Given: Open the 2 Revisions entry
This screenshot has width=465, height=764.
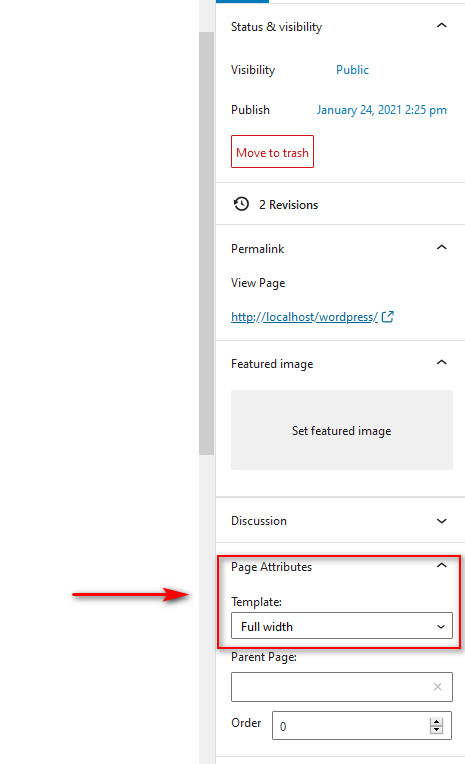Looking at the screenshot, I should (x=289, y=205).
